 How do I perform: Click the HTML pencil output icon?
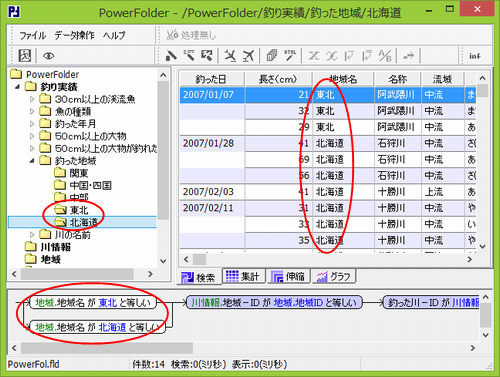(x=290, y=55)
